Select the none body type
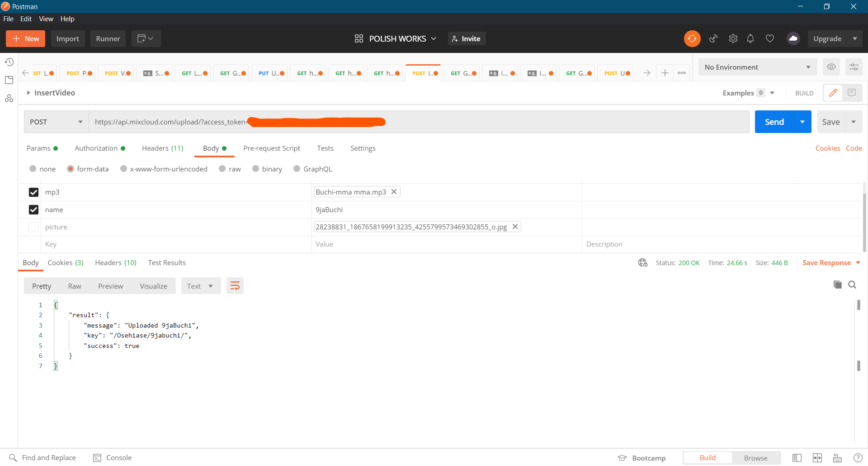 click(x=33, y=169)
